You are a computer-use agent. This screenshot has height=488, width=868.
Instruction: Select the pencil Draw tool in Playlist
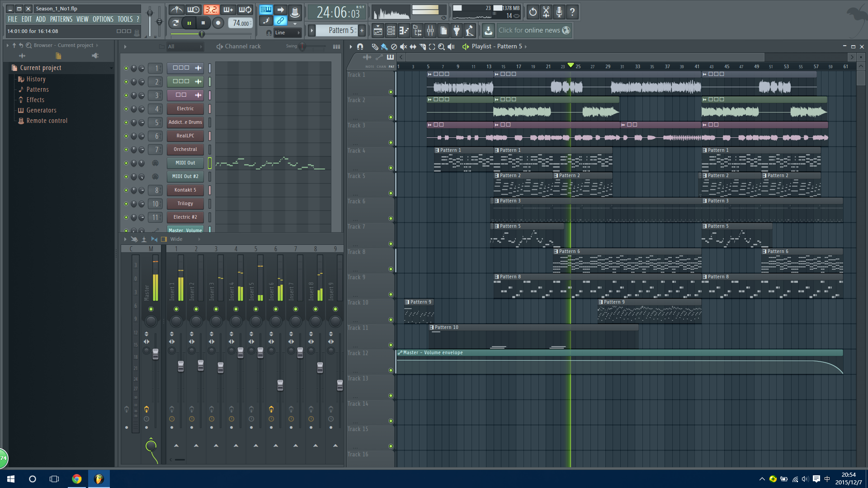[375, 47]
